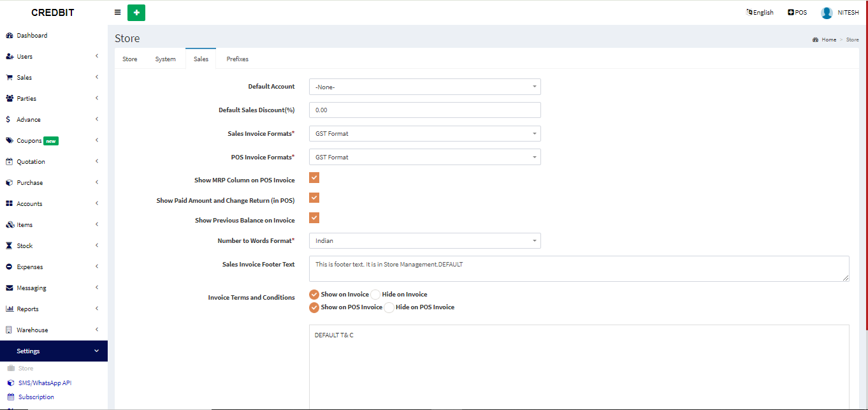The image size is (868, 410).
Task: Click the green plus quick-add button
Action: tap(136, 13)
